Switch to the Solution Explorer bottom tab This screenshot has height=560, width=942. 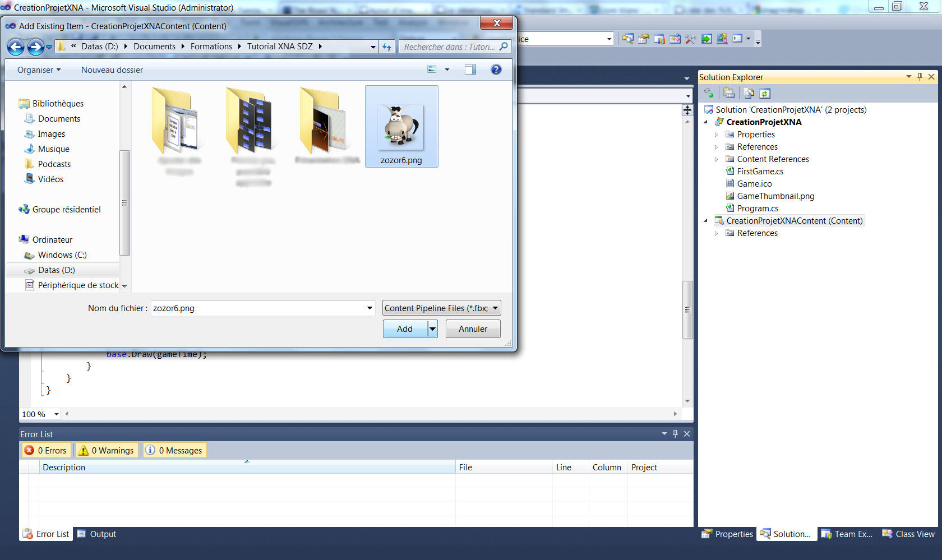click(786, 534)
